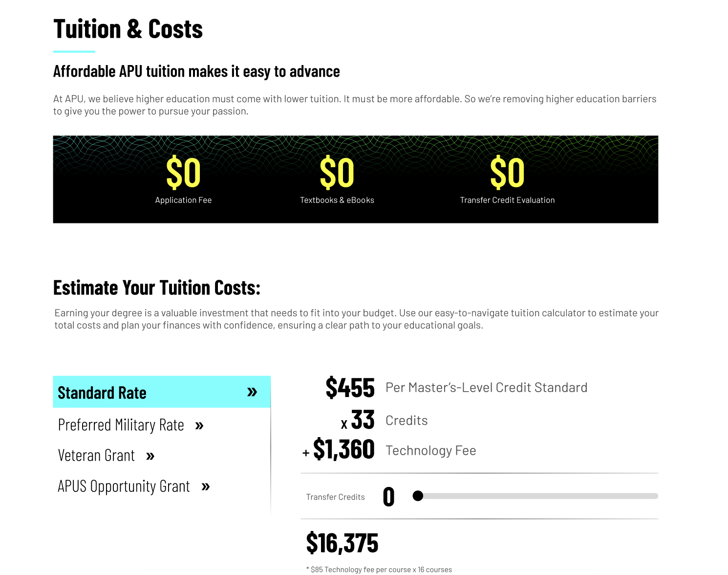Click the $16,375 estimated total
The height and width of the screenshot is (575, 728).
342,543
